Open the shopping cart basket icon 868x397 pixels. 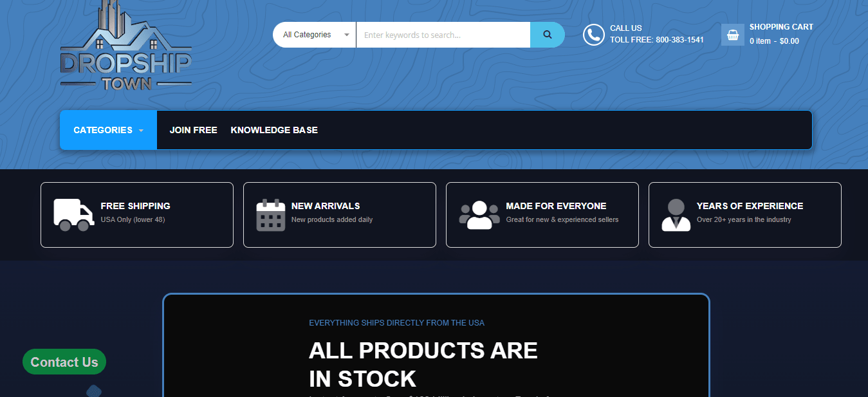tap(732, 35)
